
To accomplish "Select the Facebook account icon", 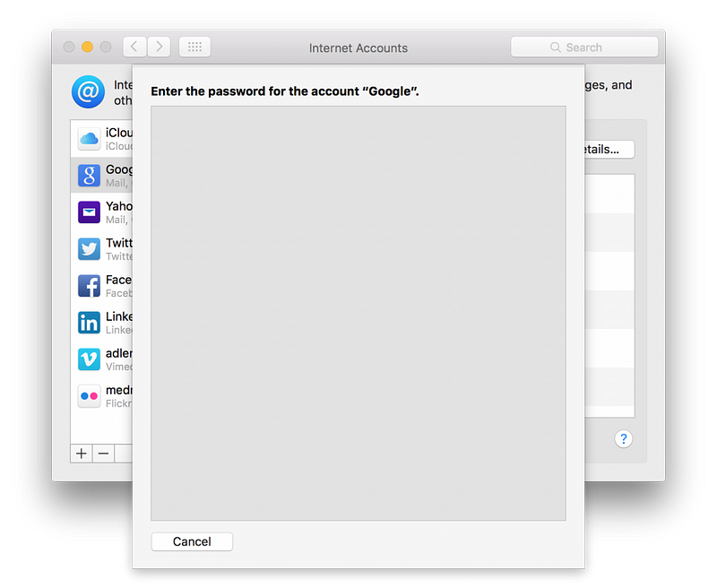I will point(89,286).
